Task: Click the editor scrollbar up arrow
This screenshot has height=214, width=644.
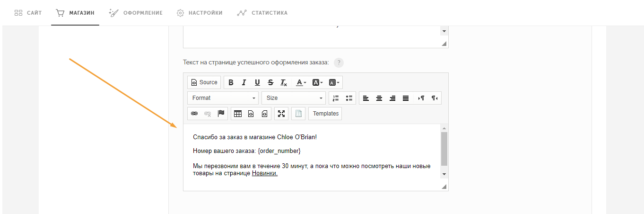Action: click(444, 128)
